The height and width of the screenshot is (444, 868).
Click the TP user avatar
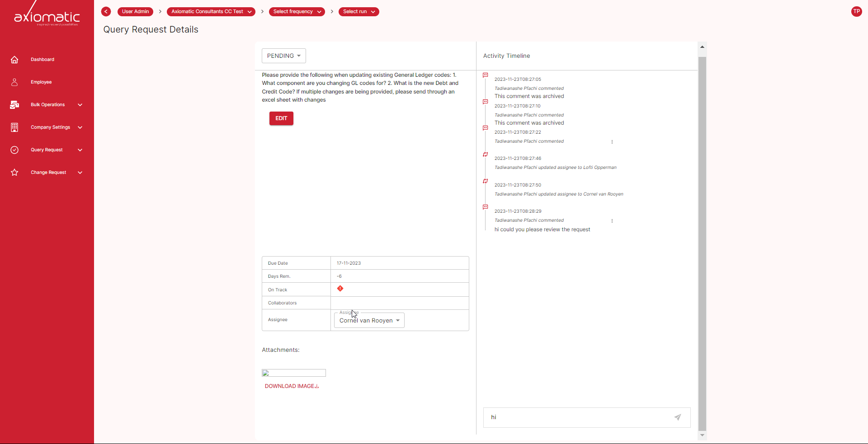pyautogui.click(x=856, y=12)
